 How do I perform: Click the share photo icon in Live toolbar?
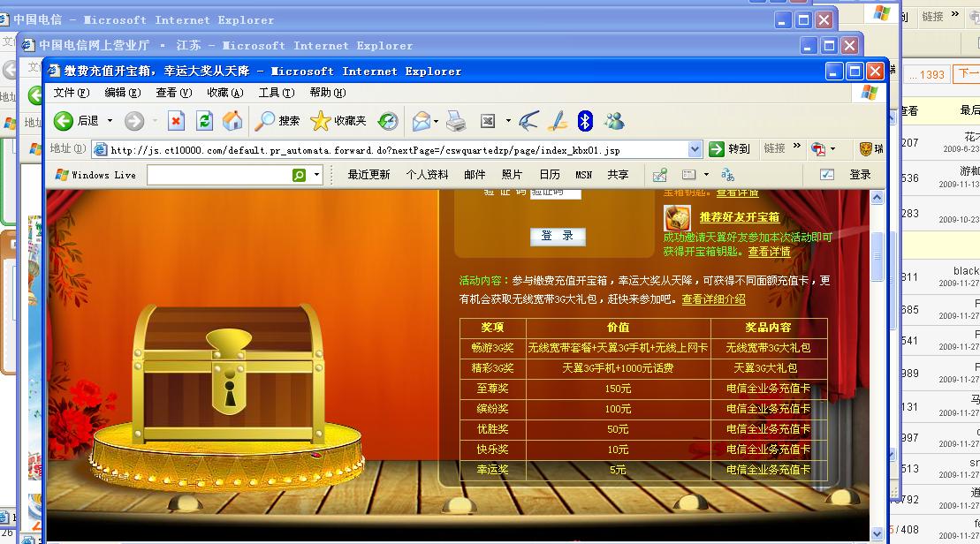coord(659,175)
